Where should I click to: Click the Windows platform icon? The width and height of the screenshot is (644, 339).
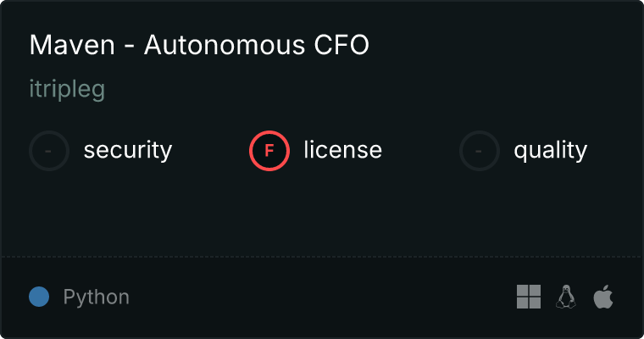529,297
